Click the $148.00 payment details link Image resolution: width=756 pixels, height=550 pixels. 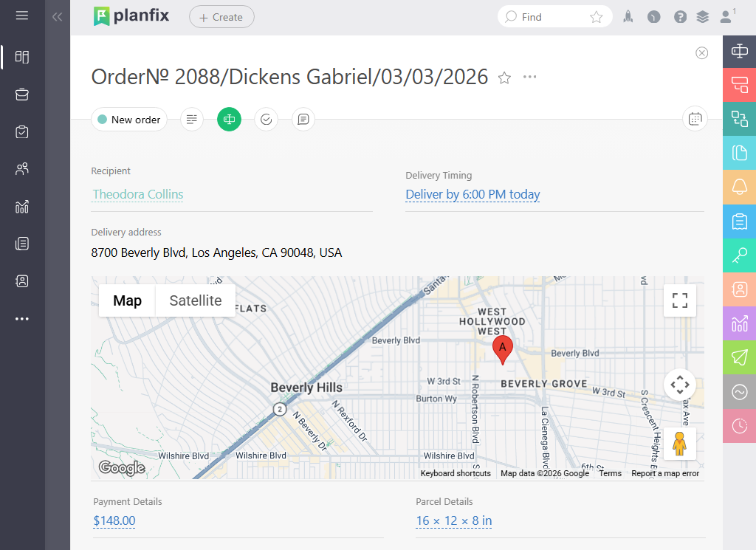click(114, 520)
